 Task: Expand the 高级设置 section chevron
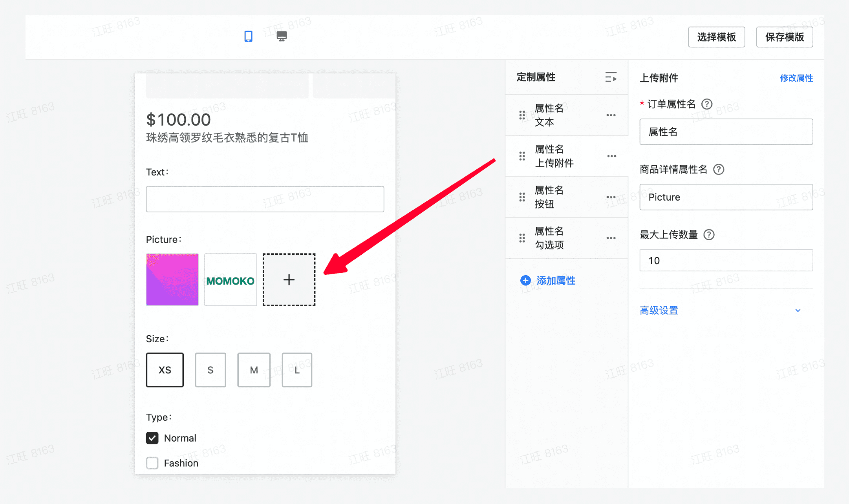798,310
